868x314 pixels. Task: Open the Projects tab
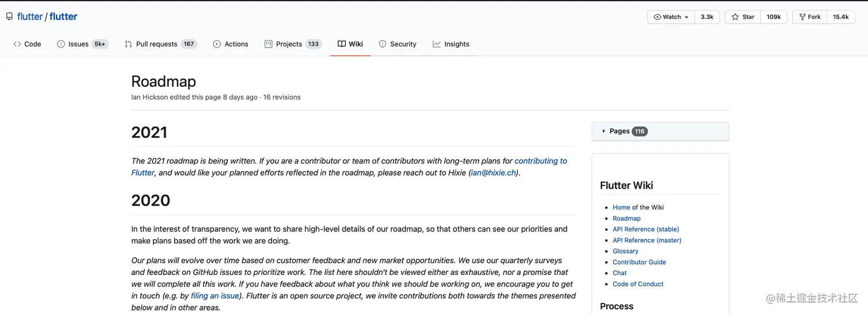(x=293, y=44)
